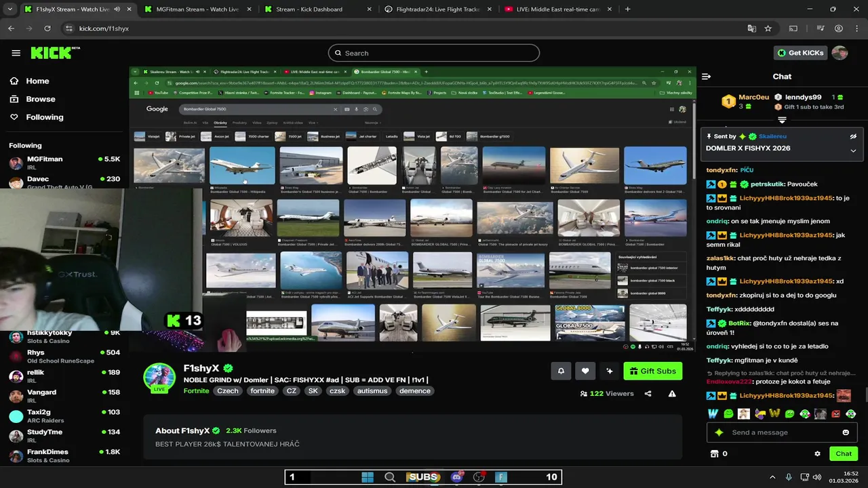
Task: Click the sparkle button beside Gift Subs
Action: coord(610,371)
